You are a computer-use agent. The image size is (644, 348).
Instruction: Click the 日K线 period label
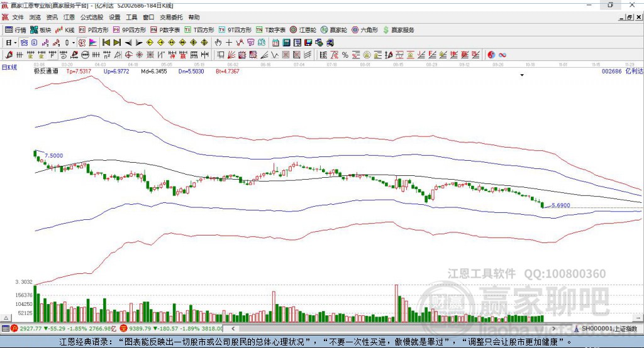point(9,68)
